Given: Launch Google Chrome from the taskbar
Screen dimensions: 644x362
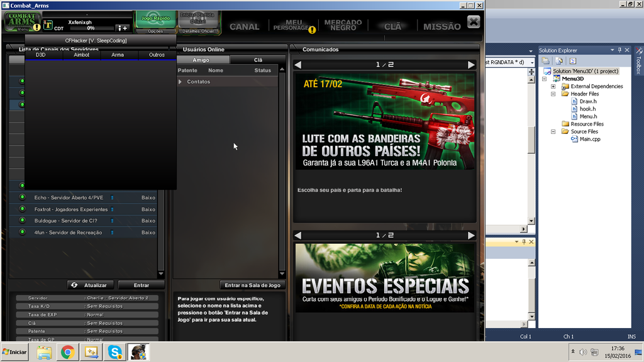Looking at the screenshot, I should pyautogui.click(x=67, y=352).
